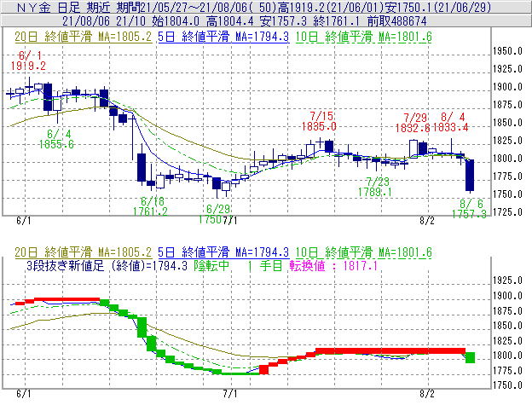532x405 pixels.
Task: Click the 20日 MA legend in lower chart
Action: coord(84,252)
